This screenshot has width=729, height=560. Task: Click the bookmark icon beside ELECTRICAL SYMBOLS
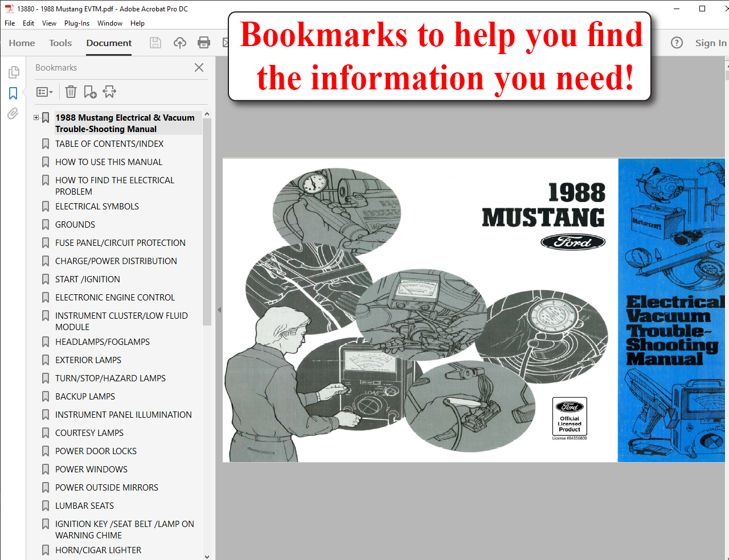click(46, 207)
